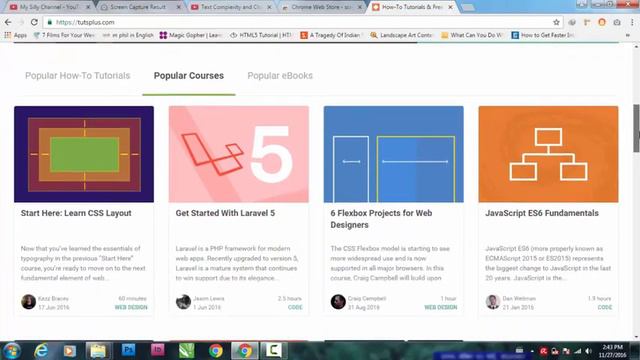Open the Flexbox Projects course thumbnail
Screen dimensions: 640x360
click(393, 154)
